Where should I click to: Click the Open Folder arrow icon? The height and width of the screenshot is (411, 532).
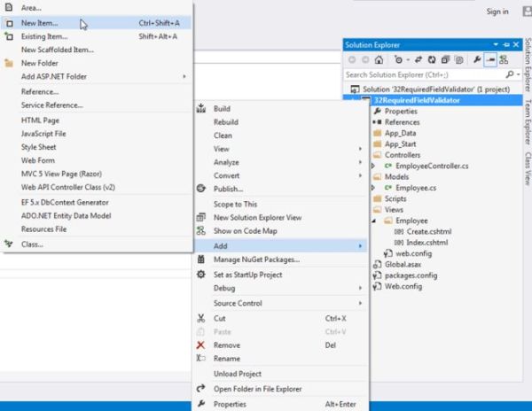[x=201, y=388]
